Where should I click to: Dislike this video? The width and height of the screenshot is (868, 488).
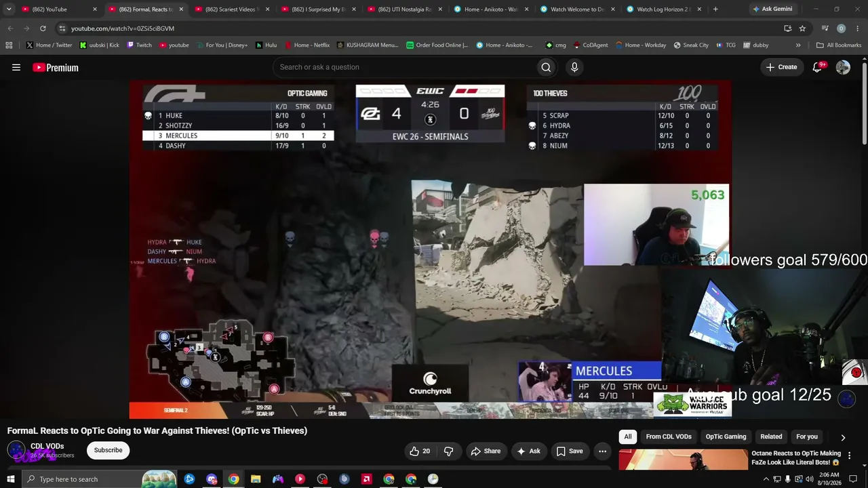pos(448,451)
